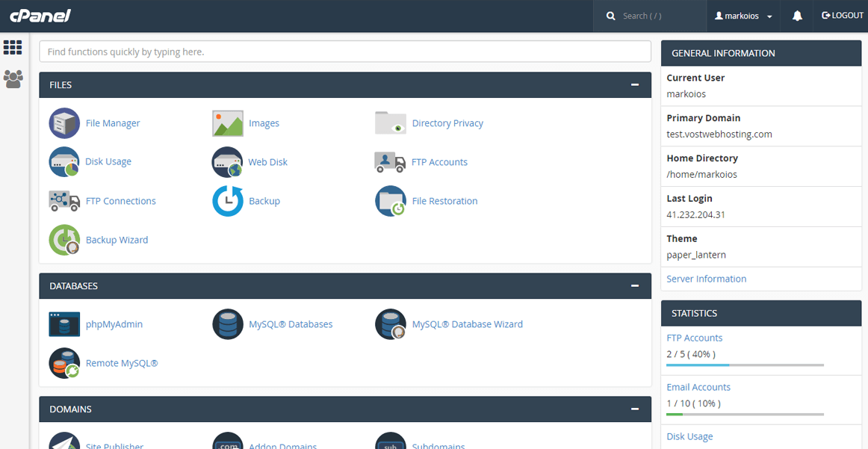Collapse the Domains section
Image resolution: width=868 pixels, height=449 pixels.
point(634,409)
